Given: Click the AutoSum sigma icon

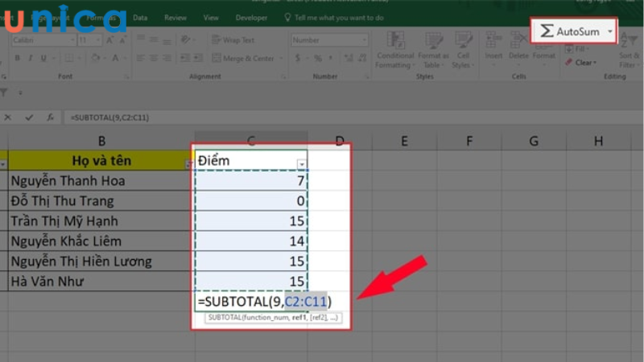Looking at the screenshot, I should click(547, 31).
